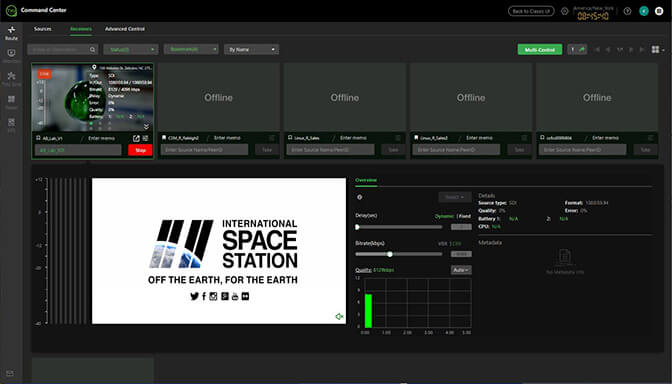
Task: Switch to the Receivers tab
Action: (81, 29)
